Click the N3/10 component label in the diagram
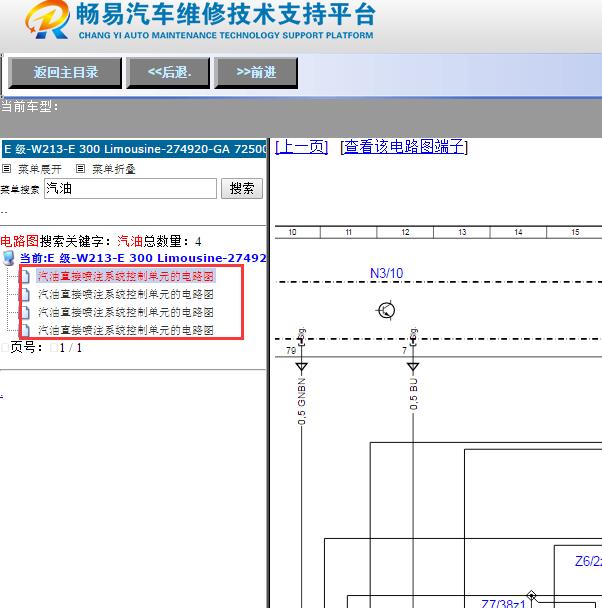The image size is (602, 608). tap(386, 273)
